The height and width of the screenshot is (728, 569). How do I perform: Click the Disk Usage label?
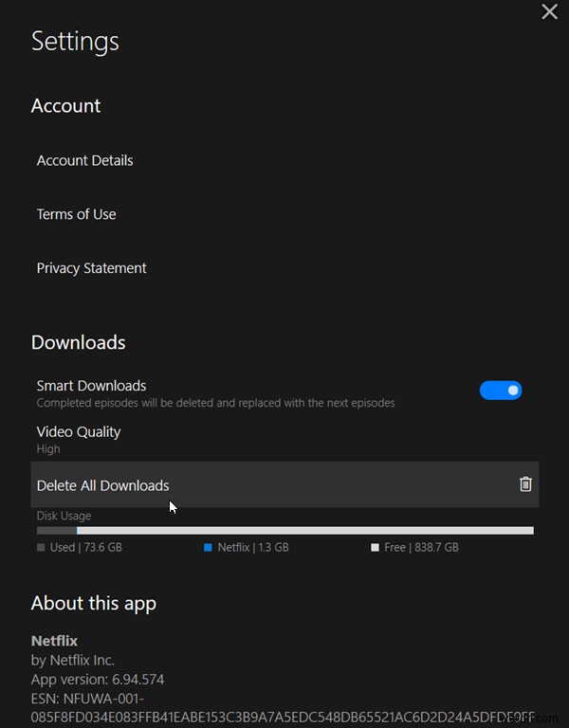coord(64,516)
